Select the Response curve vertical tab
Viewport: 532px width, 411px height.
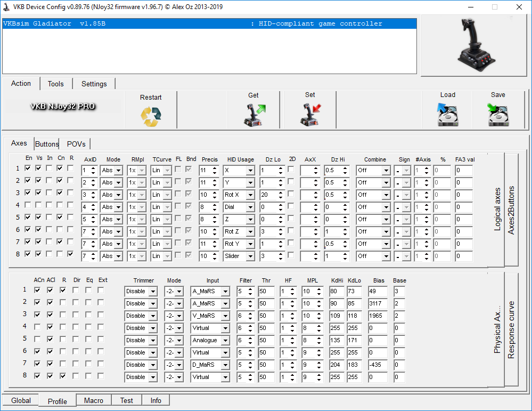click(511, 329)
